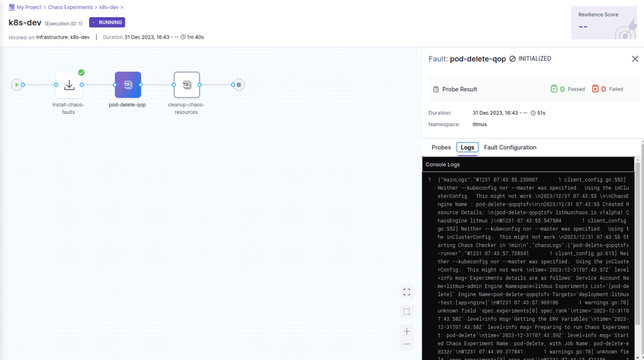Click the Infrastructure: k8s-dev text
Screen dimensions: 644x360
point(63,37)
